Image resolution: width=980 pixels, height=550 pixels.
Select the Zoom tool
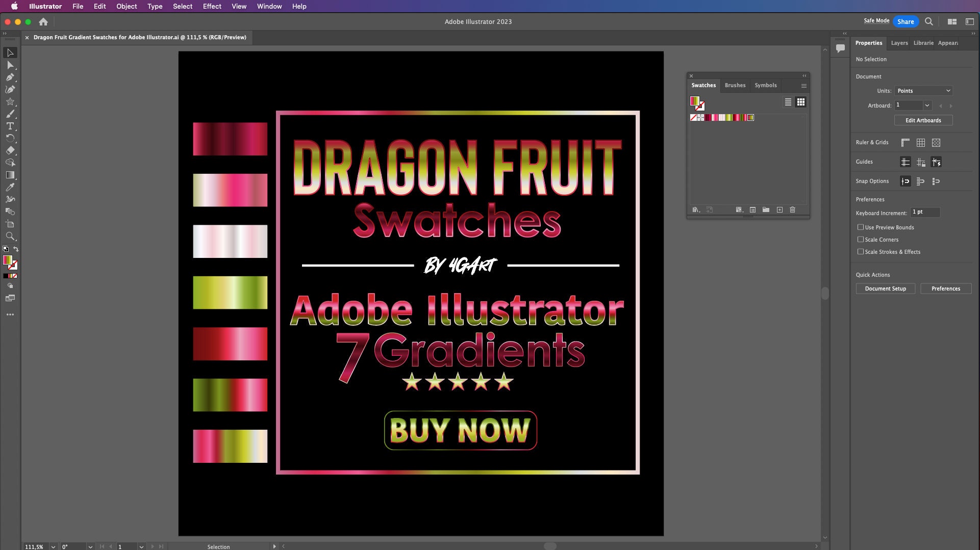10,236
